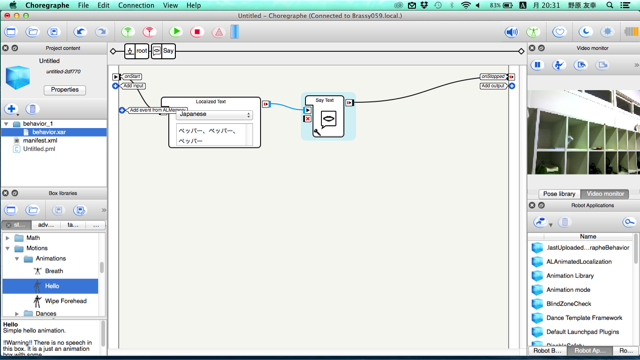
Task: Click Add input on diagram
Action: point(133,86)
